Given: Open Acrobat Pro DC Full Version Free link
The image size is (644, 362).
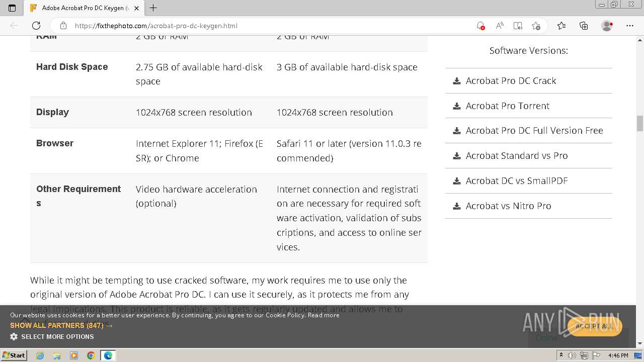Looking at the screenshot, I should tap(534, 130).
